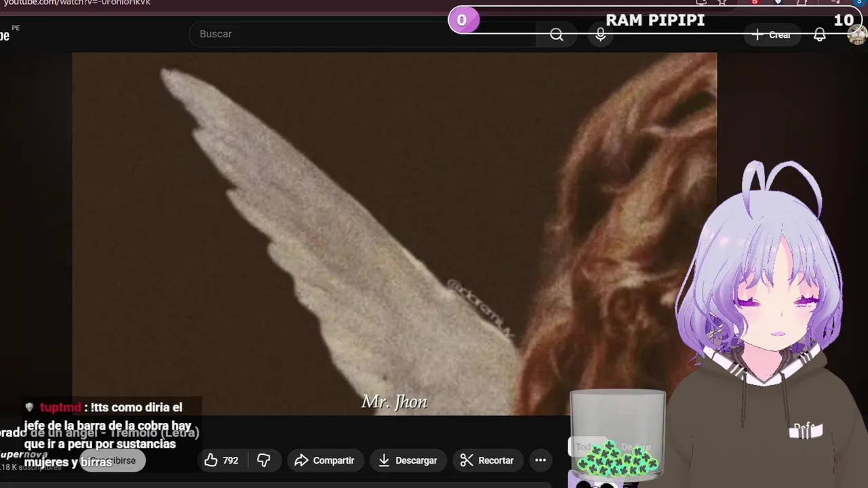868x488 pixels.
Task: Click the Mr. Jhon caption text
Action: [395, 402]
